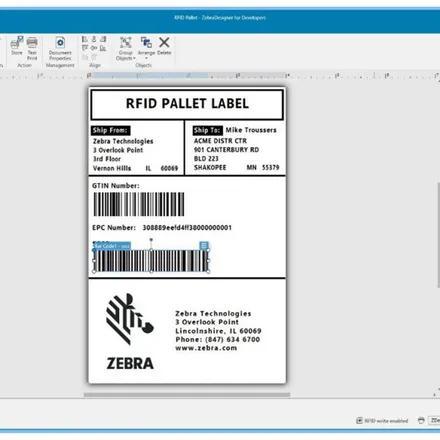
Task: Click the list icon above the selected barcode
Action: pyautogui.click(x=204, y=246)
